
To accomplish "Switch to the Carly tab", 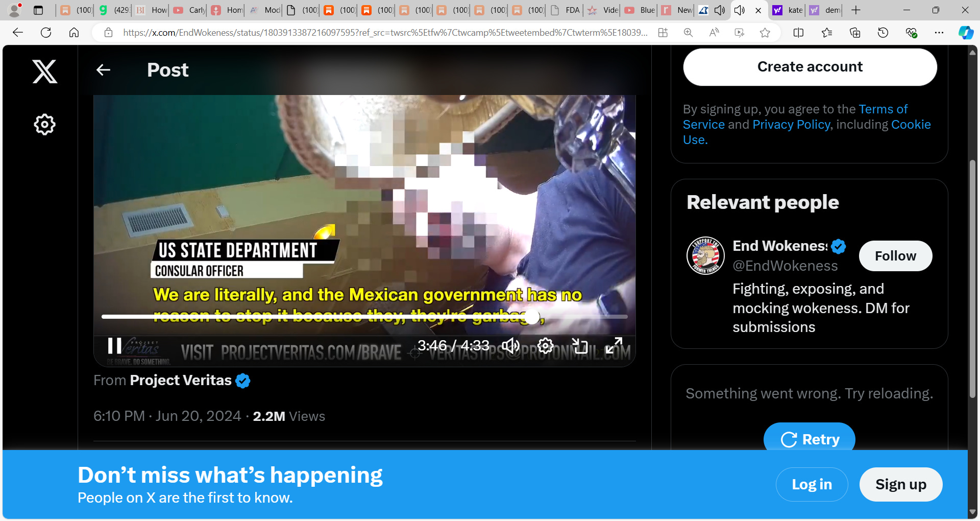I will (x=189, y=10).
